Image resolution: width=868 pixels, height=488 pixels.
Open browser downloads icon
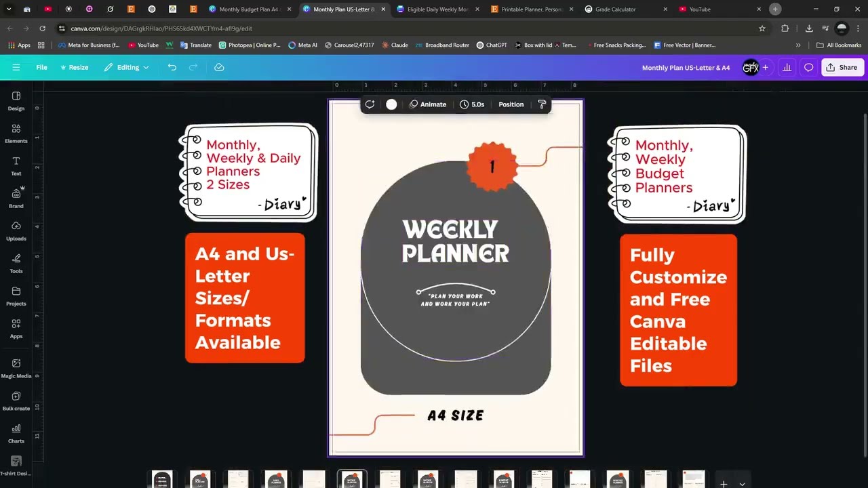pyautogui.click(x=809, y=28)
